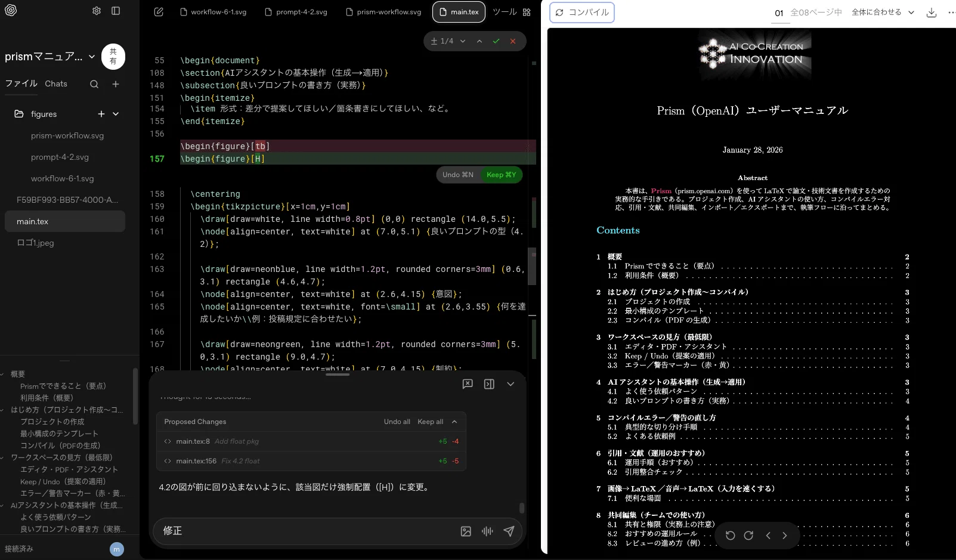Search files with magnifier icon
The width and height of the screenshot is (956, 560).
(94, 84)
